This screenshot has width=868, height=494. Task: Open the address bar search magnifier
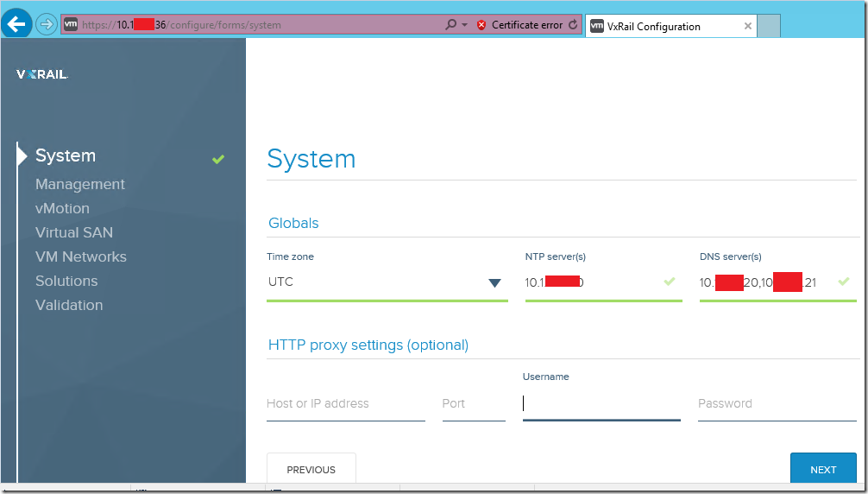451,24
